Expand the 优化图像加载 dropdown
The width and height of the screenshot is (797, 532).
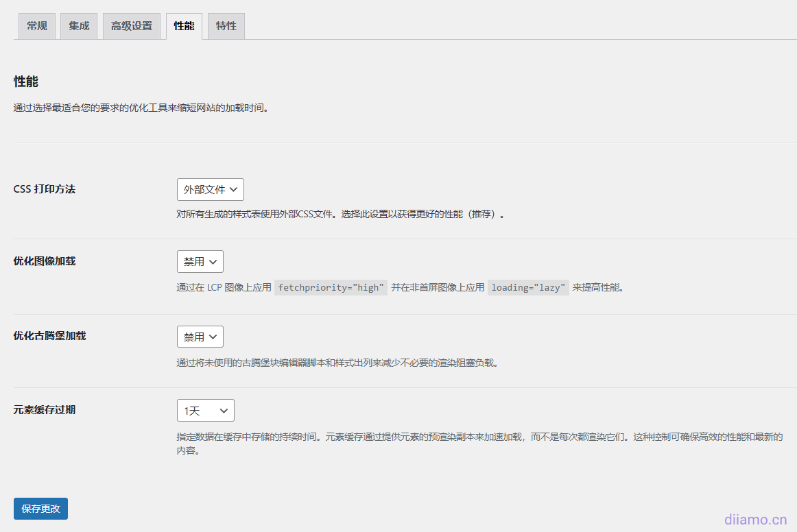pyautogui.click(x=200, y=262)
